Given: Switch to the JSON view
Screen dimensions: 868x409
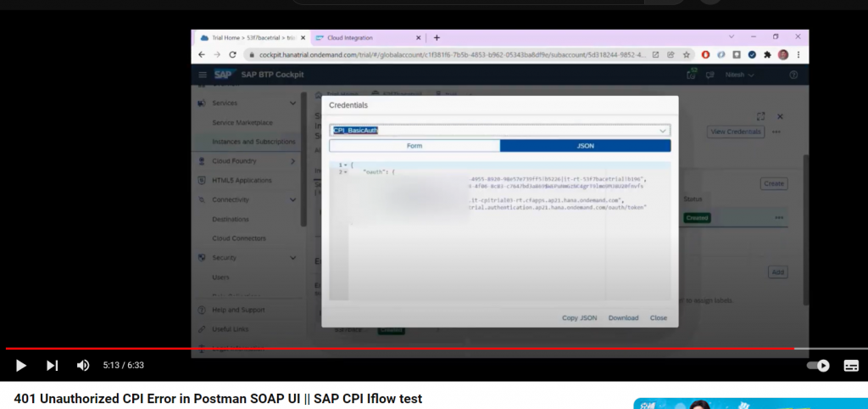Looking at the screenshot, I should [585, 146].
